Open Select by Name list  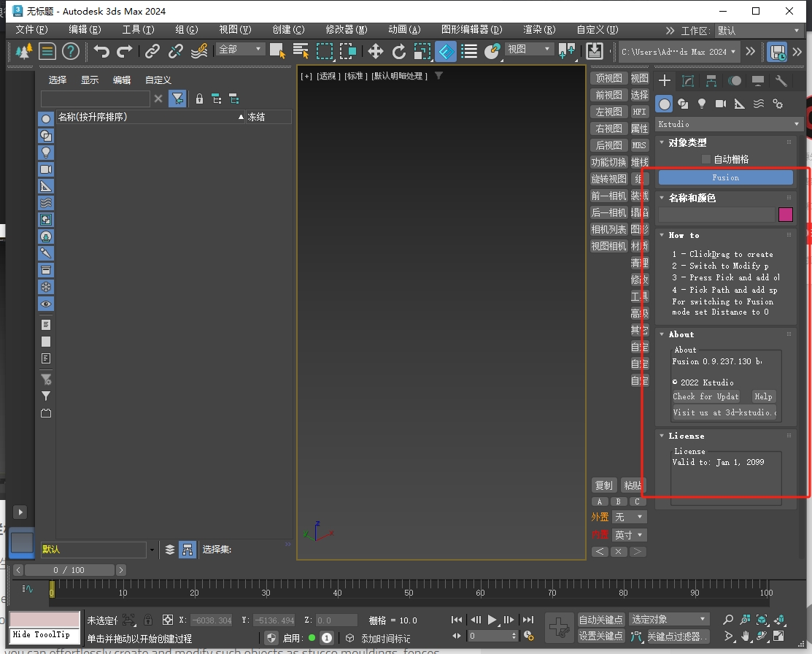[301, 51]
